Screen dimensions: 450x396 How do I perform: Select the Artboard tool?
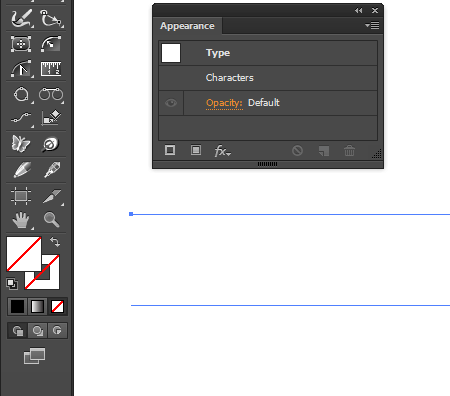pyautogui.click(x=21, y=195)
